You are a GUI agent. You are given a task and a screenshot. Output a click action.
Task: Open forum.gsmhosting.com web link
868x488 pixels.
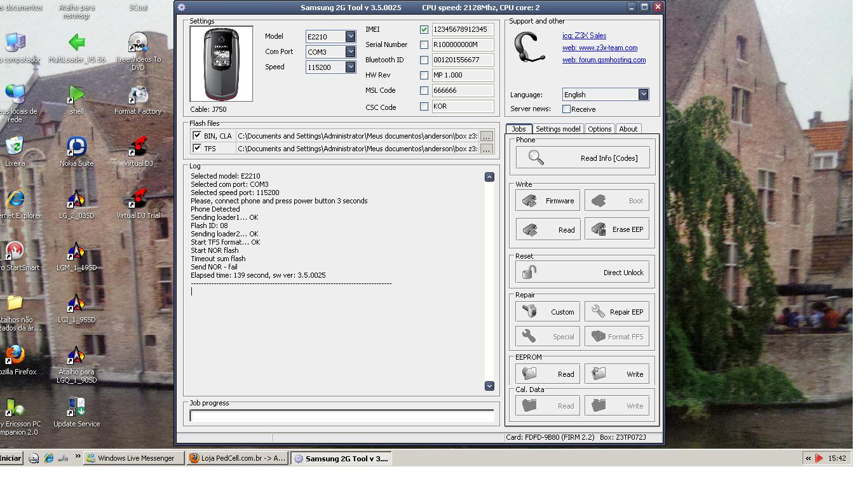[x=604, y=60]
